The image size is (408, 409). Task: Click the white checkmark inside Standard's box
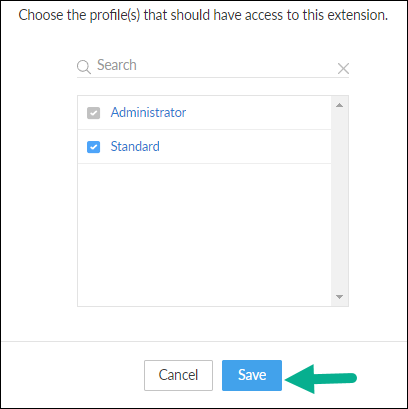[x=93, y=147]
